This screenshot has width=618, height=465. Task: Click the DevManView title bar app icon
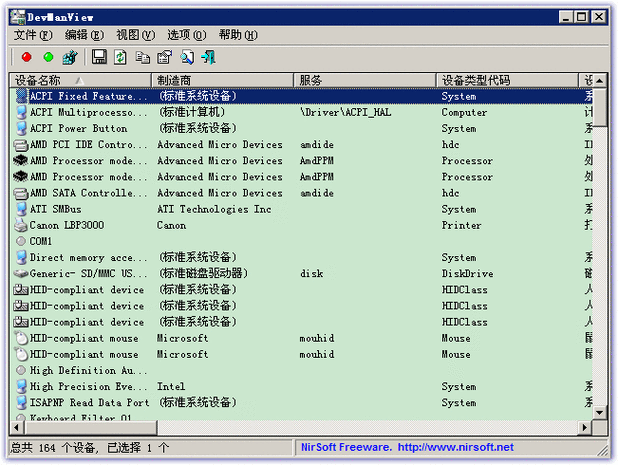[18, 17]
